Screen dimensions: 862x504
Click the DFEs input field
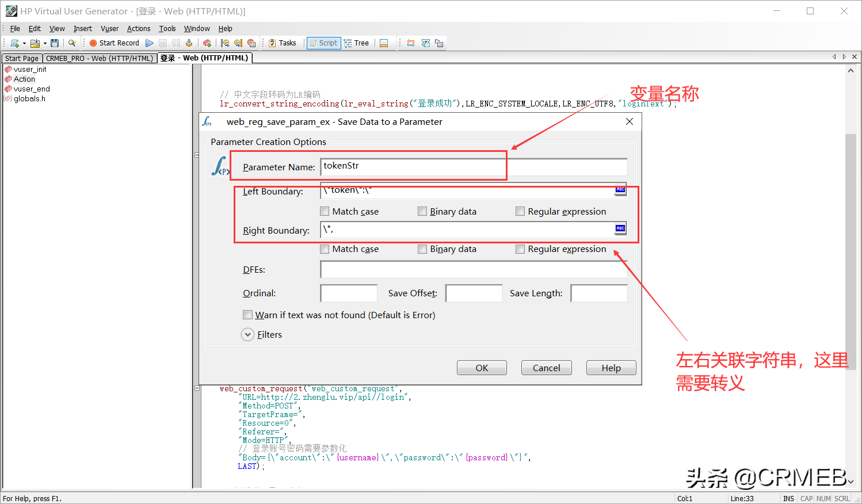tap(474, 269)
